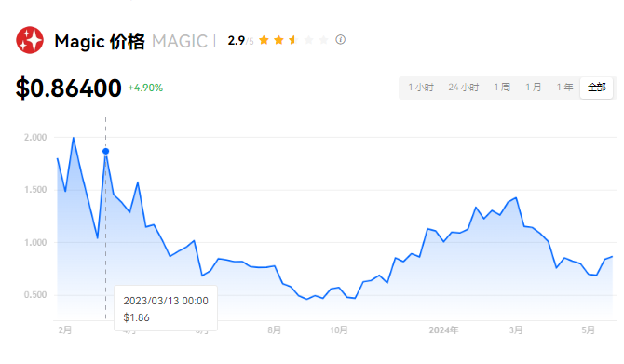The image size is (624, 364).
Task: Click the half-filled third rating star
Action: 293,40
